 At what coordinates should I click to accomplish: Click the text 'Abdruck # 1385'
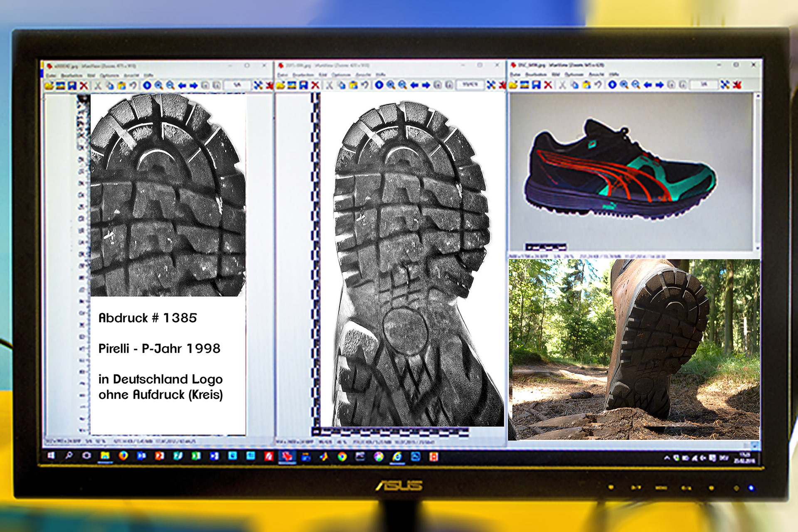point(148,318)
